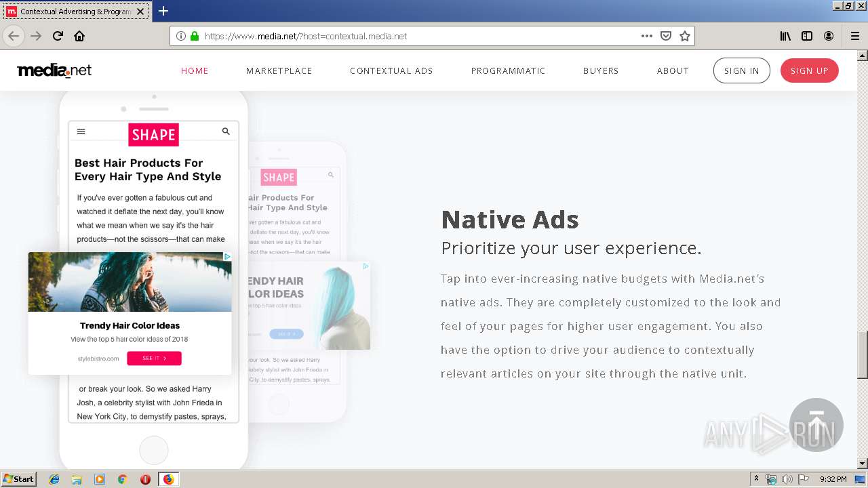868x488 pixels.
Task: Click the Firefox taskbar button
Action: point(168,479)
